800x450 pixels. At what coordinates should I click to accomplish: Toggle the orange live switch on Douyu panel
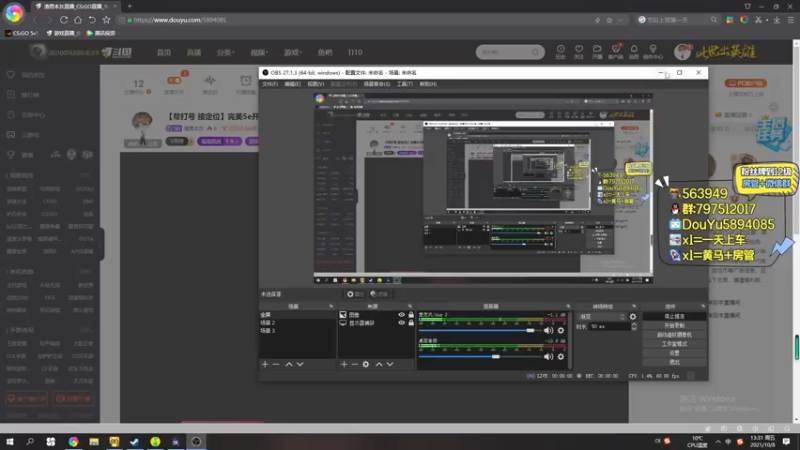pyautogui.click(x=174, y=81)
